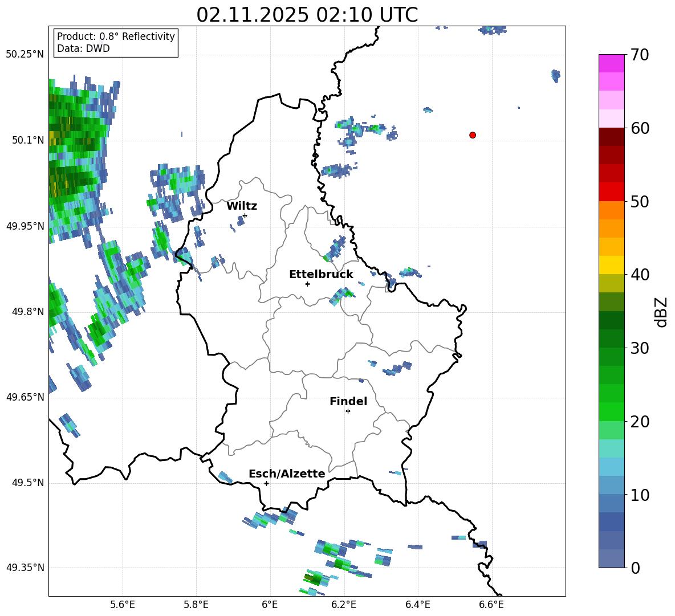Click the 10 value on the colorbar
The width and height of the screenshot is (675, 616).
pos(639,495)
